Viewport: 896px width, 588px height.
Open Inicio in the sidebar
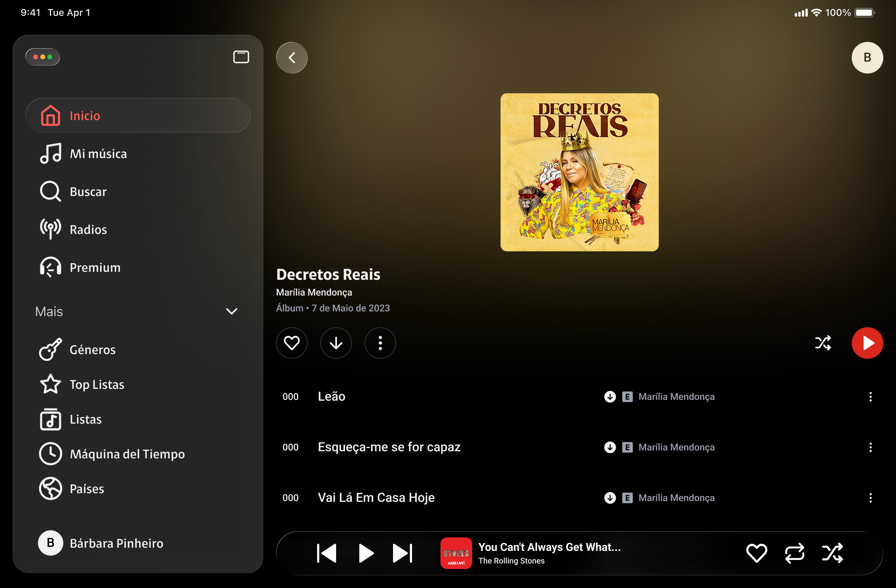point(138,115)
